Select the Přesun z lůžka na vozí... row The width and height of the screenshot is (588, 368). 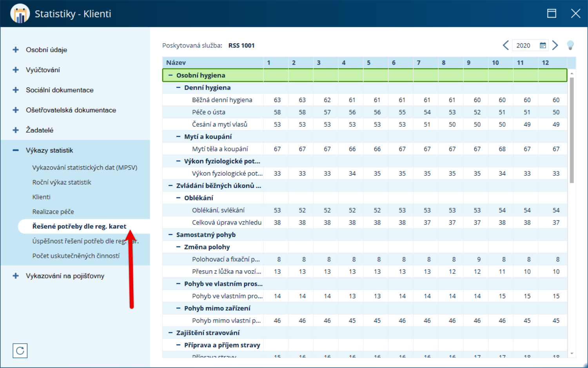pos(365,271)
